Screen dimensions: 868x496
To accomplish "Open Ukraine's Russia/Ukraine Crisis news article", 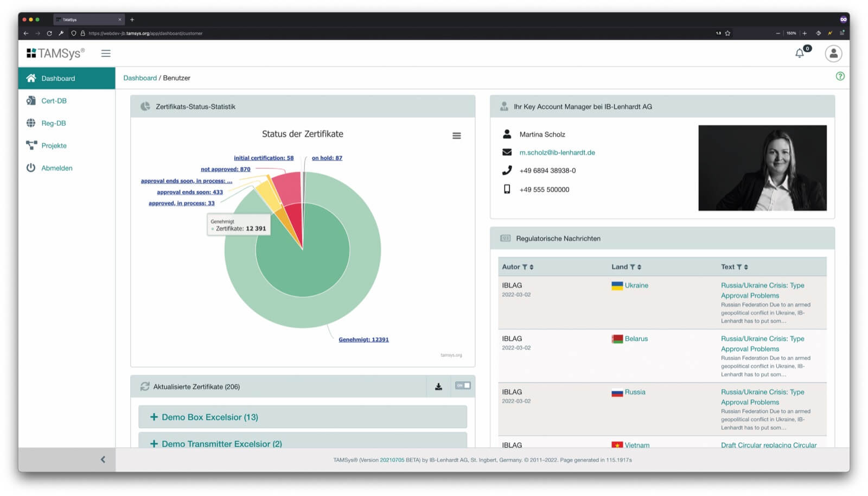I will (x=762, y=290).
